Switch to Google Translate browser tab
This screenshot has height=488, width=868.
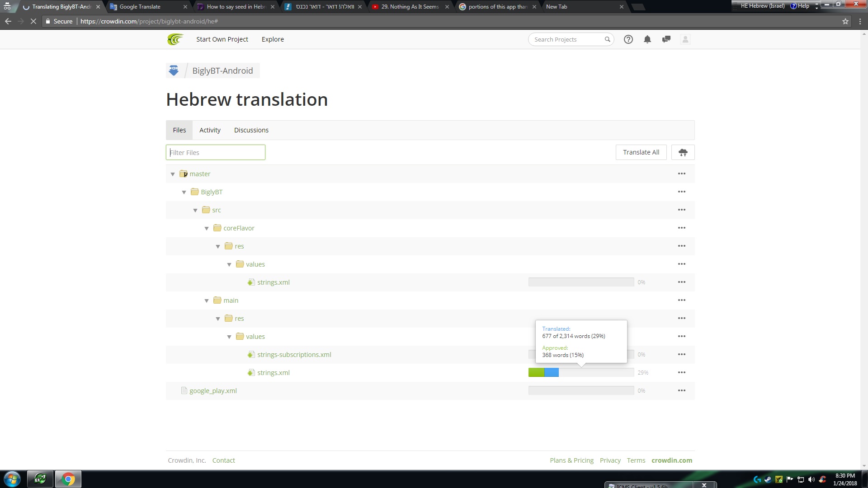(x=149, y=7)
